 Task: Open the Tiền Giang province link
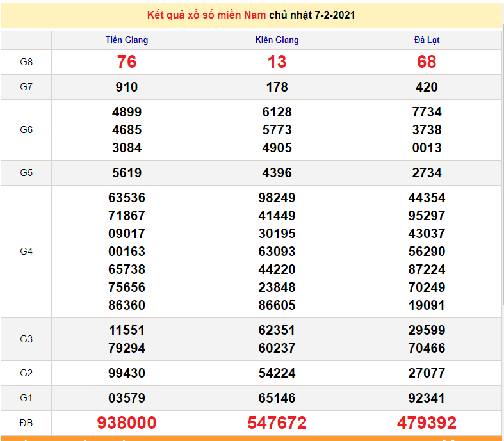[x=127, y=40]
